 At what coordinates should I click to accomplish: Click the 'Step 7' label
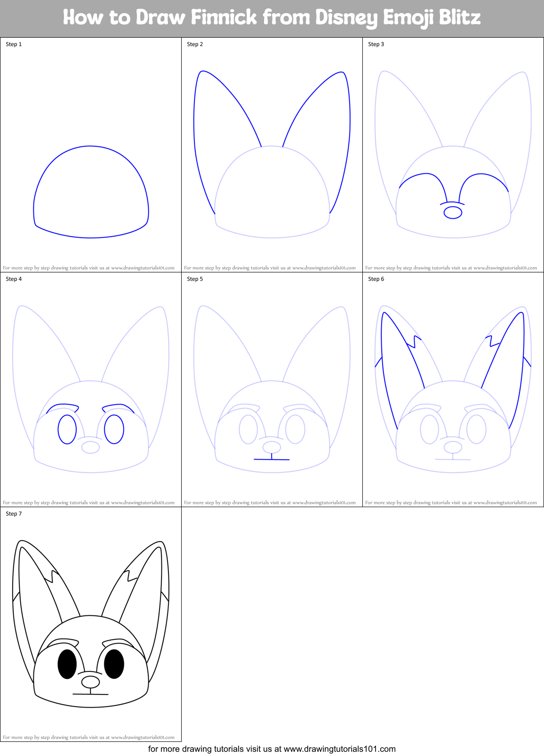(14, 514)
